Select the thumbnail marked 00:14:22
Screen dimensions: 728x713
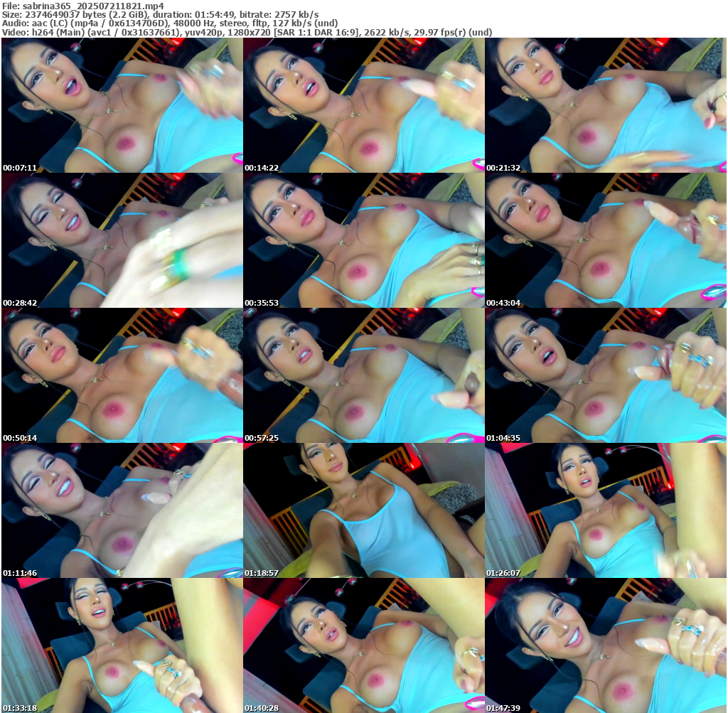tap(363, 105)
